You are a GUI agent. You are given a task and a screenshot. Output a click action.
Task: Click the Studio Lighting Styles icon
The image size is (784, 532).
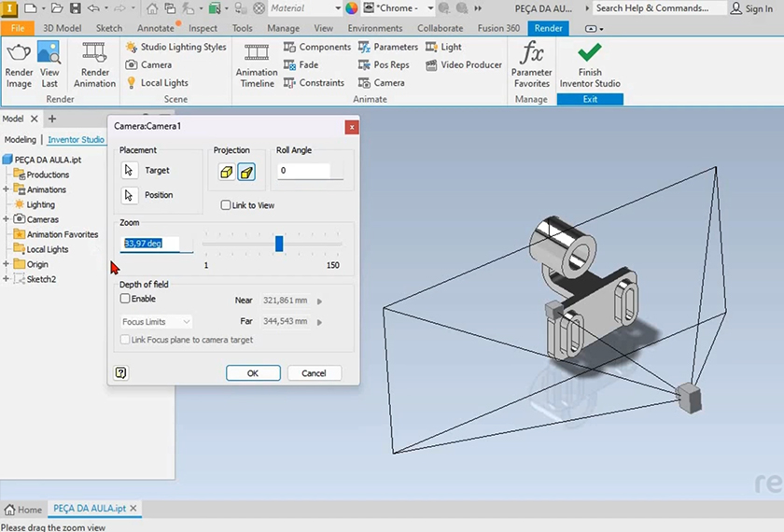[132, 47]
